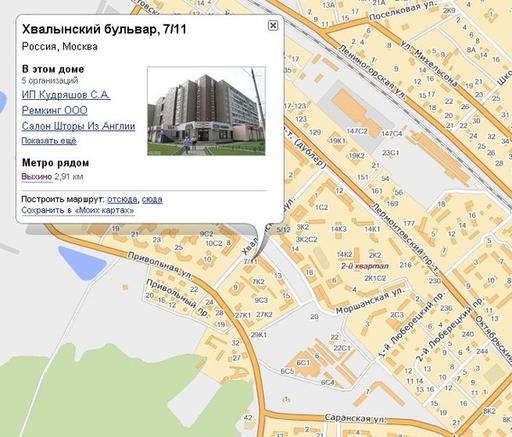
Task: Click the blue pond near Привольная ул.
Action: 81,263
